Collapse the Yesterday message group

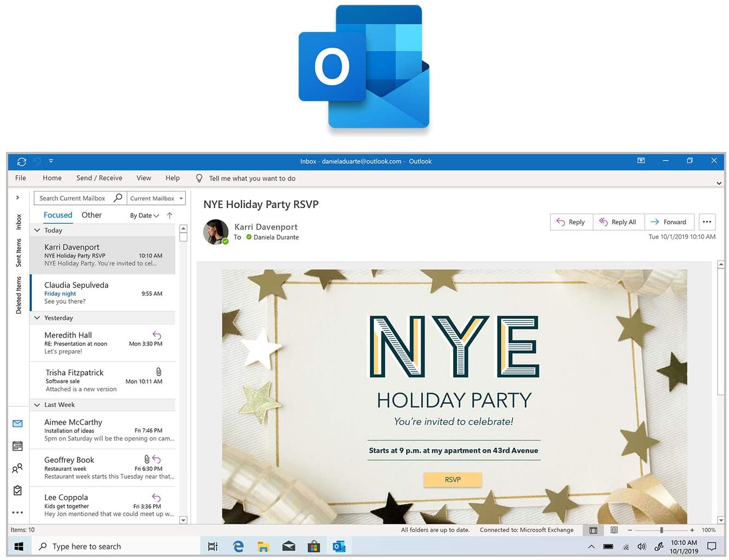tap(37, 318)
